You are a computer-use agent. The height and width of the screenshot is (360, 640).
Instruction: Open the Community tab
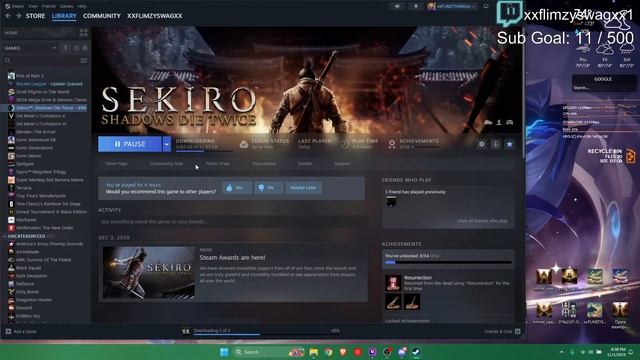pos(102,16)
